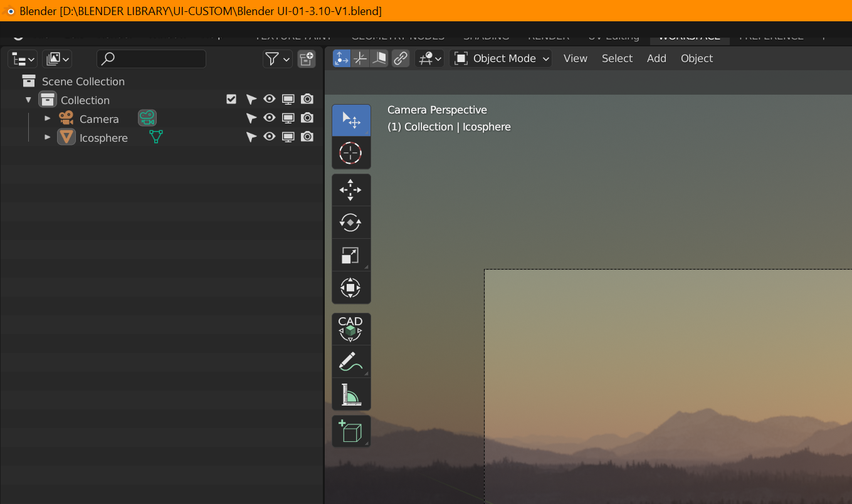Hide the Camera in the viewport
Screen dimensions: 852x504
click(x=270, y=118)
